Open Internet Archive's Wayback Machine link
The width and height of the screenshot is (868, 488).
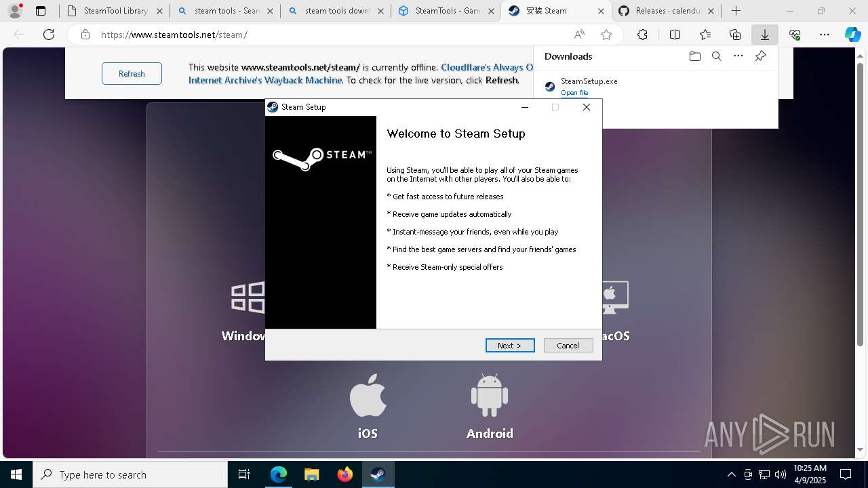click(x=265, y=80)
